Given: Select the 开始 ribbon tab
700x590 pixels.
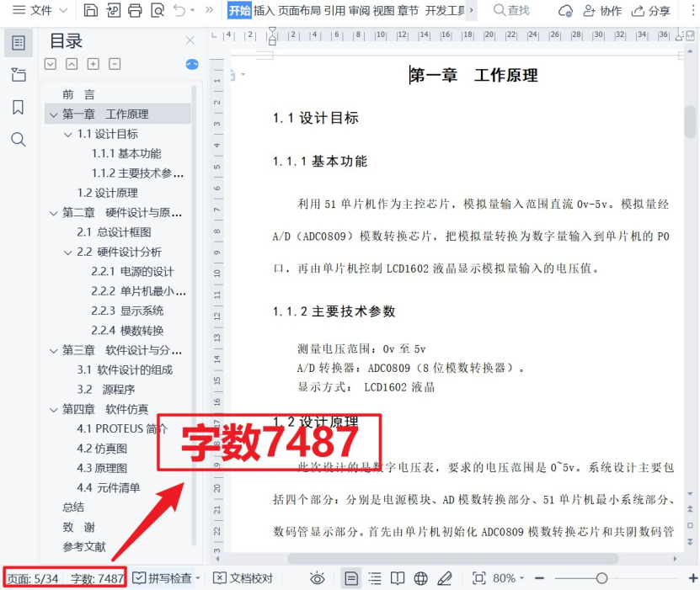Looking at the screenshot, I should (x=240, y=10).
